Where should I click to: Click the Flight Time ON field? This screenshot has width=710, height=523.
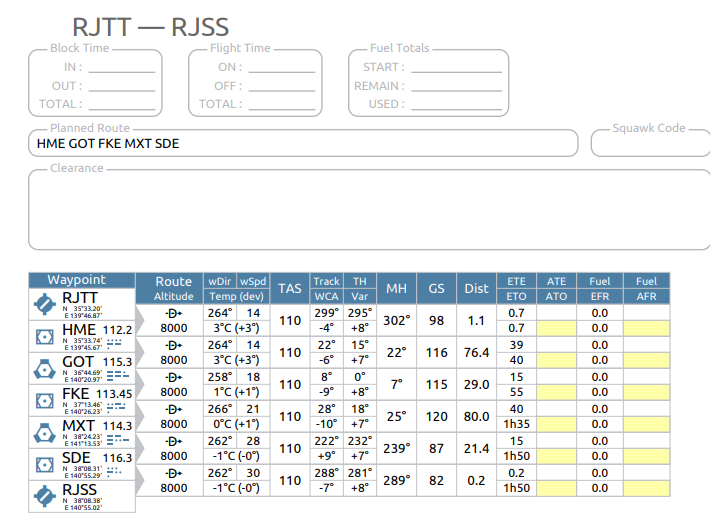point(282,67)
